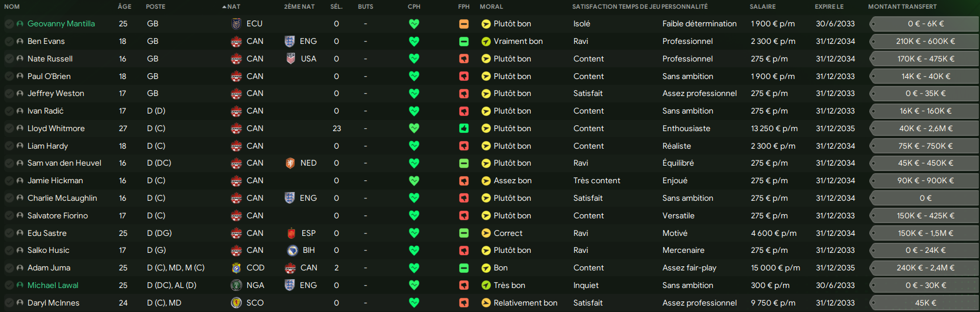Open Jamie Hickman's player profile
Viewport: 980px width, 312px height.
(x=55, y=181)
